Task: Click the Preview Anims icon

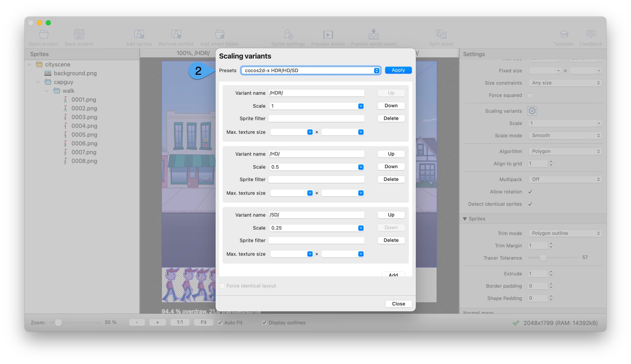Action: [x=328, y=34]
